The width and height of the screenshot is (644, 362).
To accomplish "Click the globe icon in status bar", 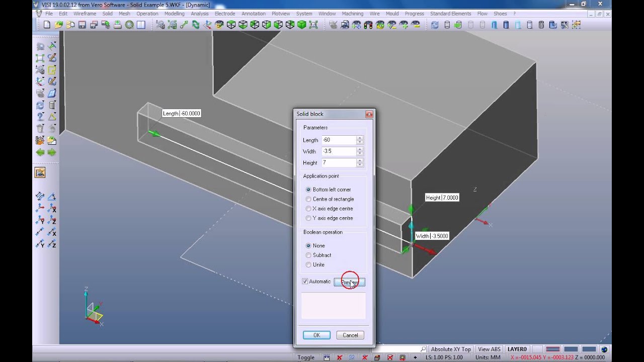I will point(604,349).
